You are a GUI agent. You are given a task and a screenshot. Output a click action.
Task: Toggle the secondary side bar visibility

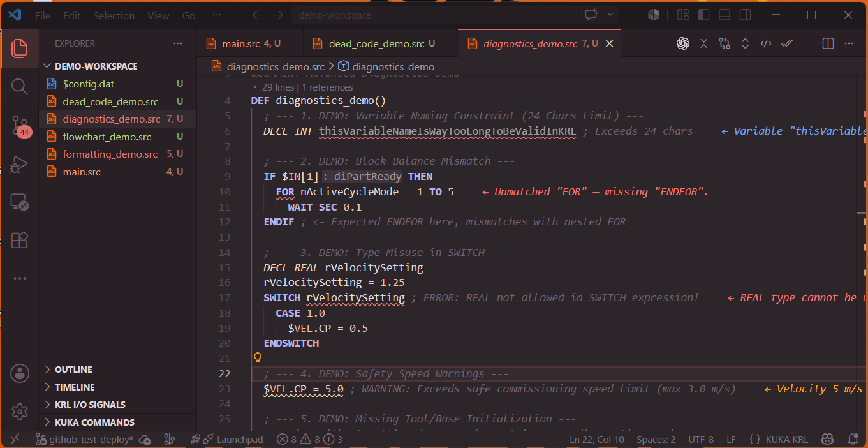tap(744, 15)
